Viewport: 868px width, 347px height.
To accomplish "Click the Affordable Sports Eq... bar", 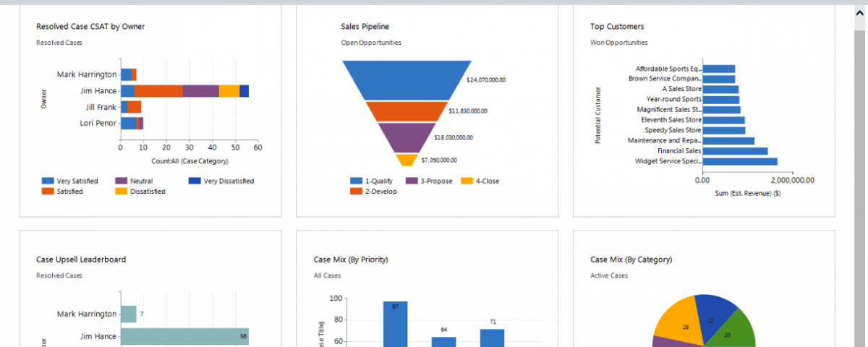I will coord(718,69).
